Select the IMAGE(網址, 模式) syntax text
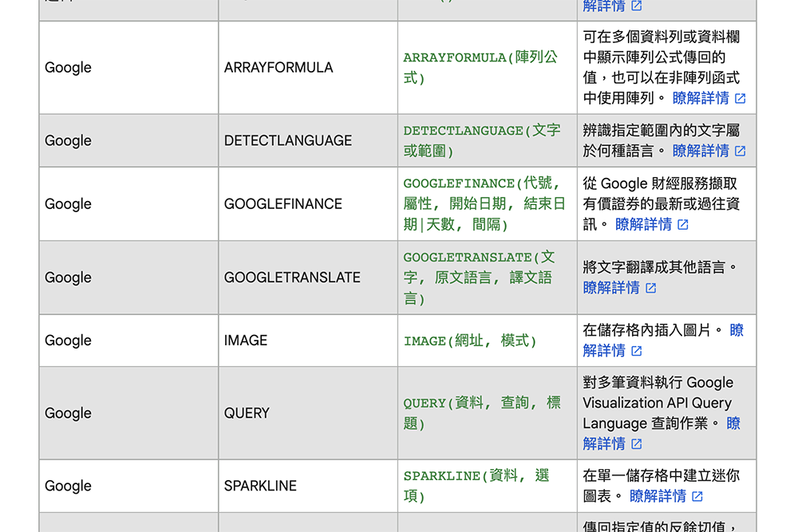 coord(471,341)
